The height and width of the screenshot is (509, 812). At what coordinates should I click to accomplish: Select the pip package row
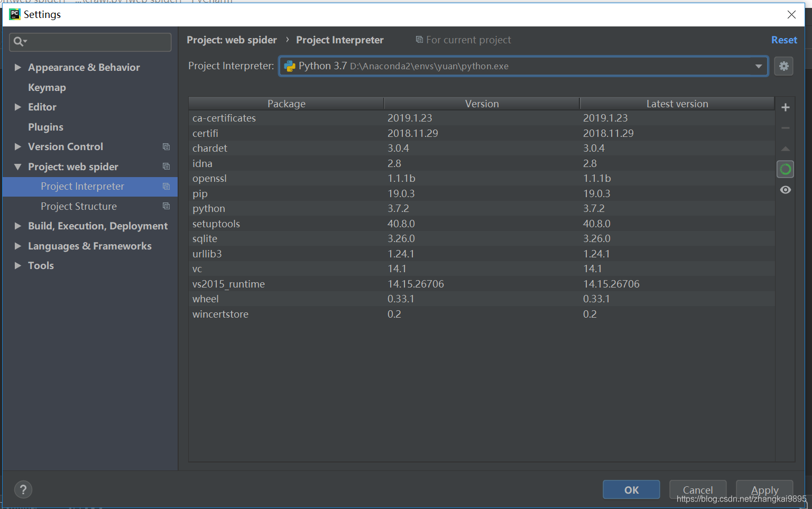[x=482, y=193]
